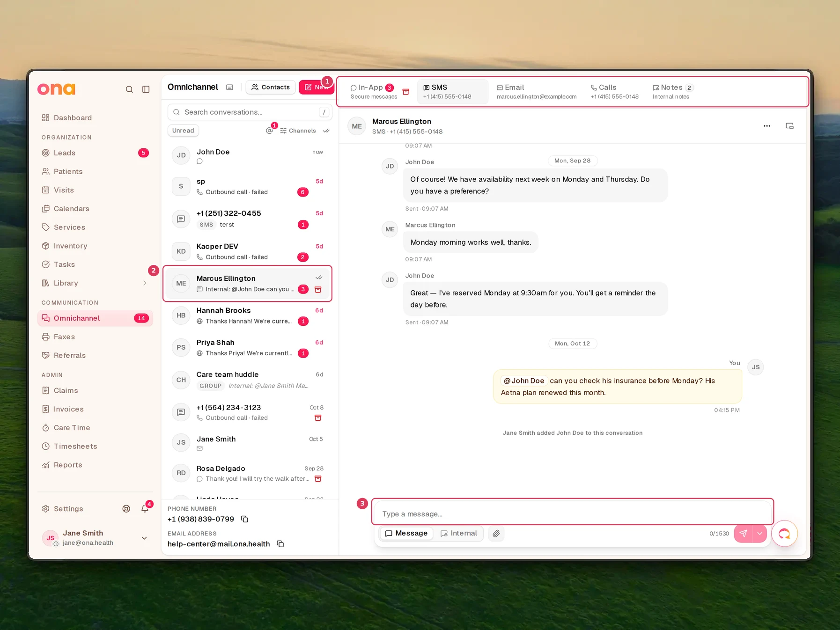Click the archive icon beside In-App tab

pyautogui.click(x=406, y=92)
